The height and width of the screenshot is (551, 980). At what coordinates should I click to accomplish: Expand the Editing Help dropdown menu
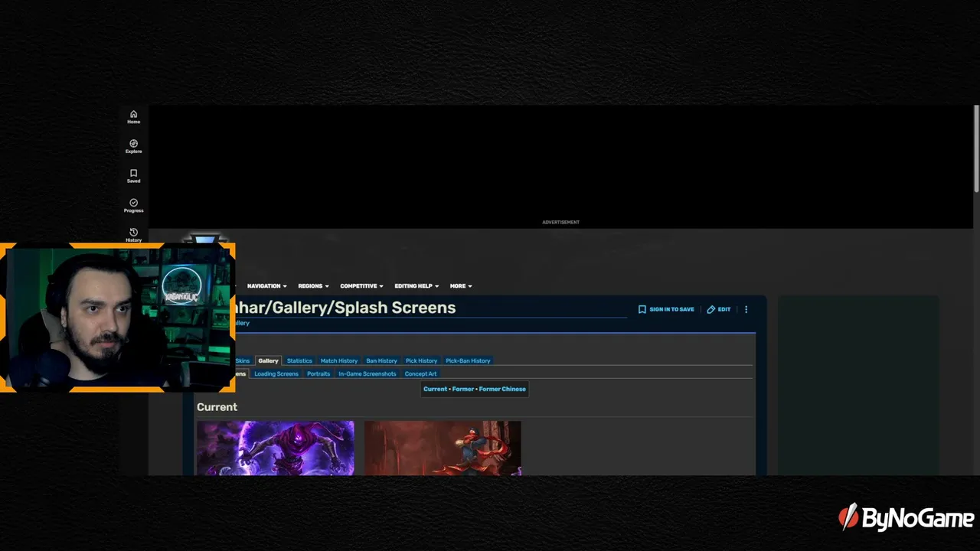tap(416, 286)
